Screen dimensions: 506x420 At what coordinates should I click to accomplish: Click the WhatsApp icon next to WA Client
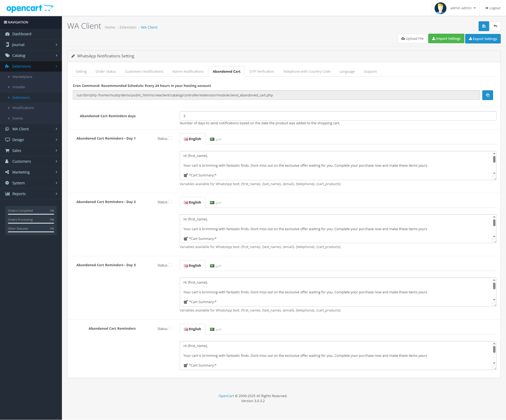click(7, 129)
